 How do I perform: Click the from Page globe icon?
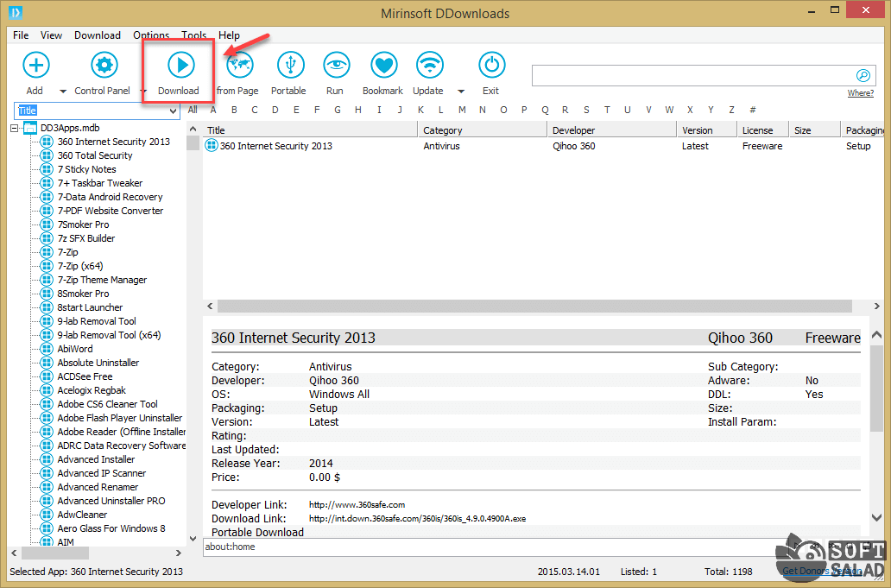(239, 65)
